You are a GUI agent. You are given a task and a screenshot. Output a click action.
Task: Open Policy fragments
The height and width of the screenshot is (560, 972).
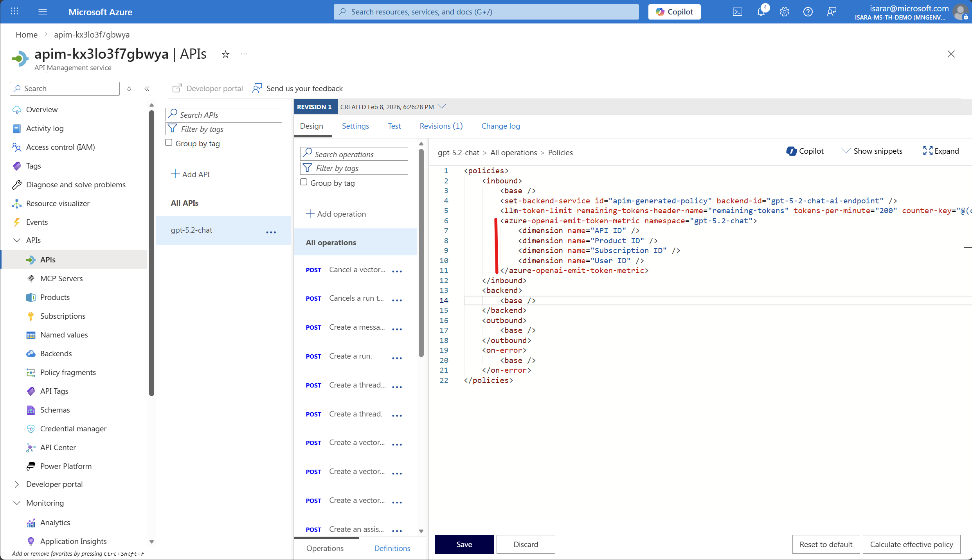68,372
